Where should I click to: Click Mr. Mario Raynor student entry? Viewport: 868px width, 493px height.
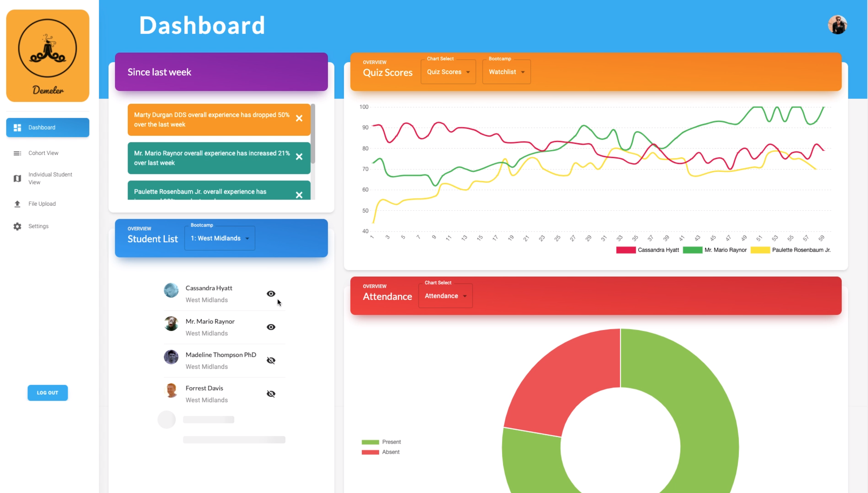point(210,327)
